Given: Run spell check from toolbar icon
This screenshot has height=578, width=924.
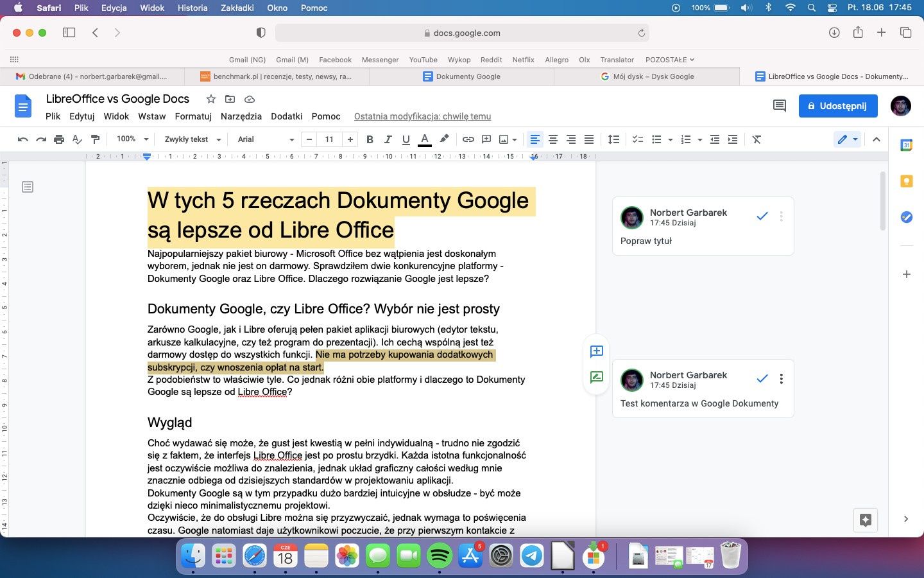Looking at the screenshot, I should 77,139.
